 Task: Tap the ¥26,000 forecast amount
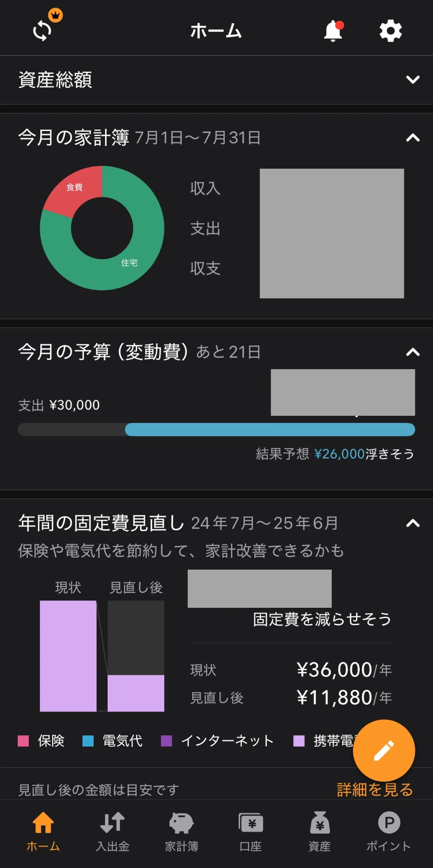pyautogui.click(x=339, y=454)
